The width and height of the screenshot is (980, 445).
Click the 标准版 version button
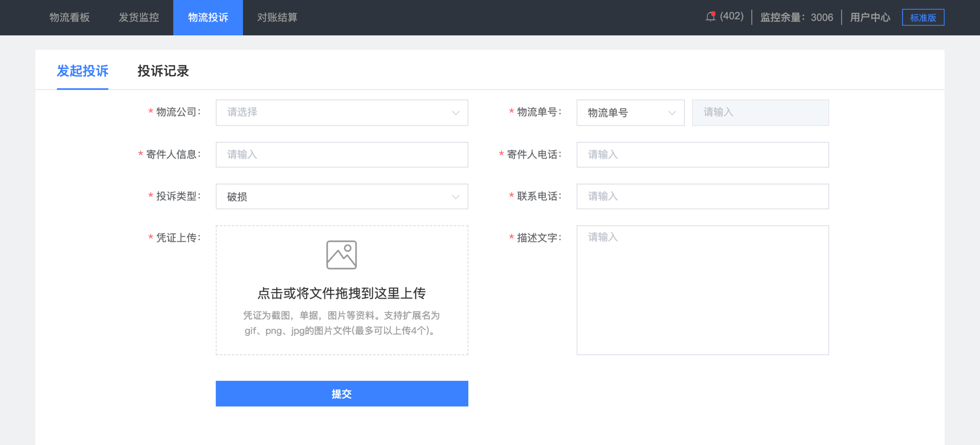pos(923,18)
